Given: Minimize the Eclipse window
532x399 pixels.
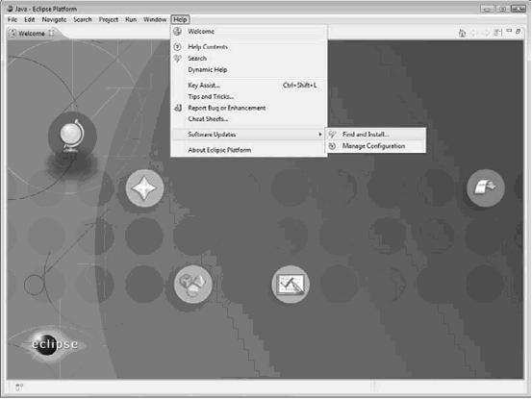Looking at the screenshot, I should [487, 9].
